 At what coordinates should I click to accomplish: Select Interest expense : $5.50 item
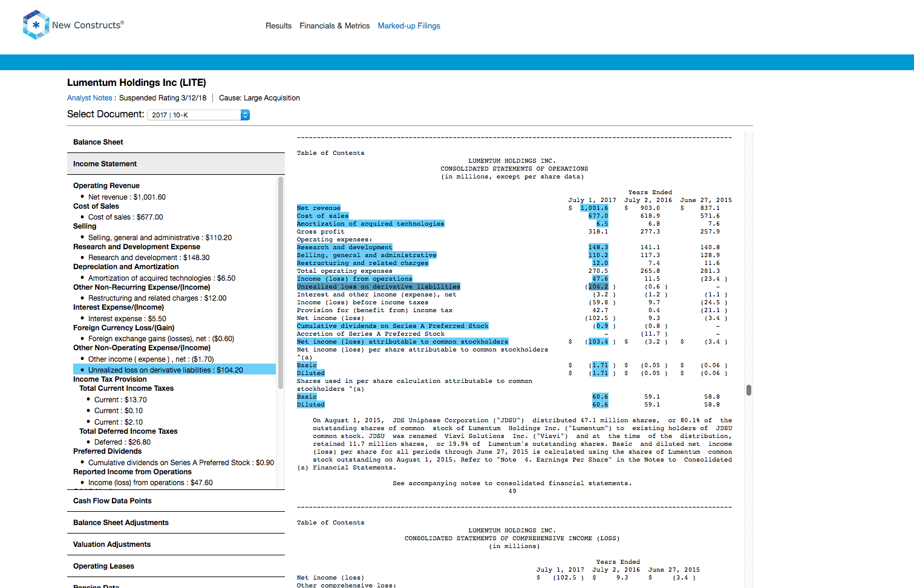coord(127,319)
